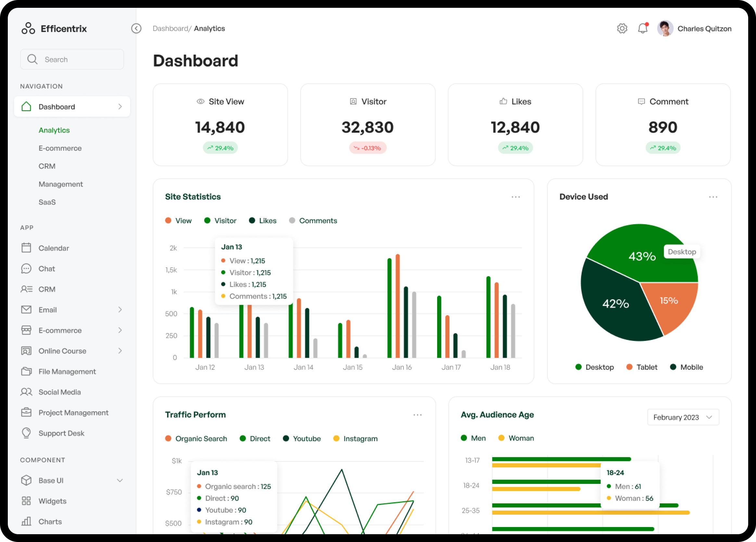Open the settings gear icon
756x542 pixels.
[622, 29]
